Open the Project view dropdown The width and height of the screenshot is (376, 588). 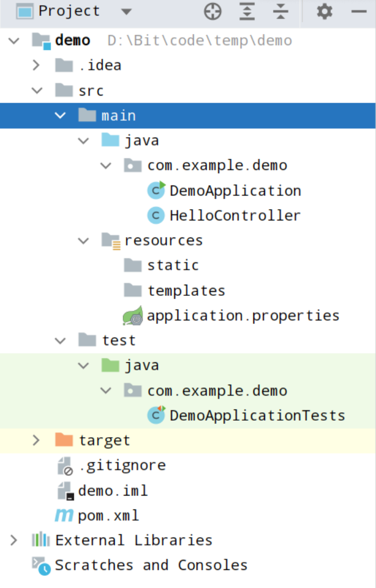tap(126, 12)
